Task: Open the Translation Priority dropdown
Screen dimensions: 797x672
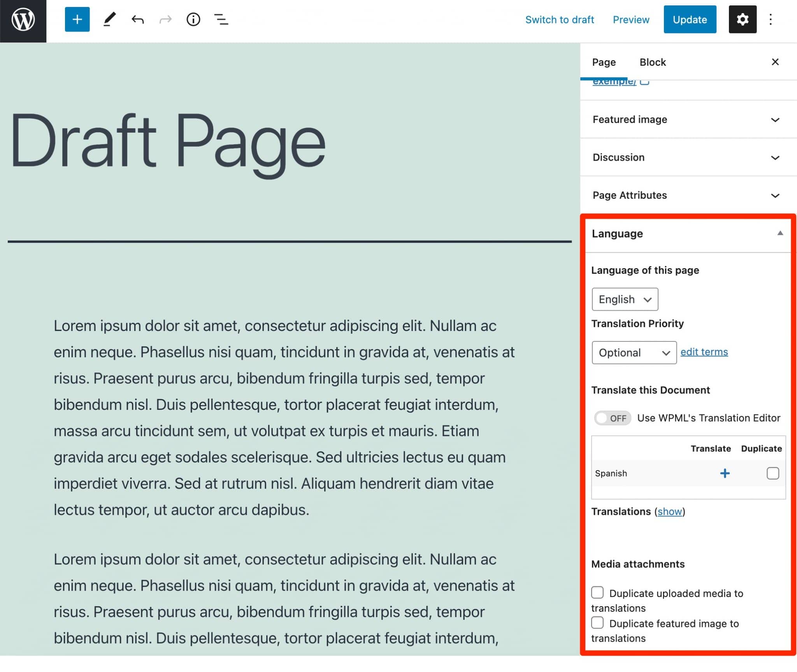Action: (x=634, y=352)
